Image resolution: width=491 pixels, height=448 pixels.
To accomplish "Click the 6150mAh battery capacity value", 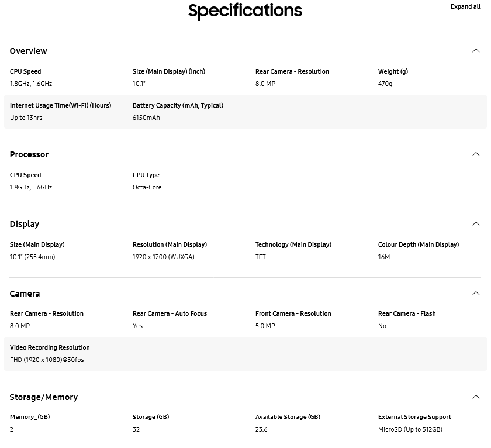I will [x=146, y=118].
